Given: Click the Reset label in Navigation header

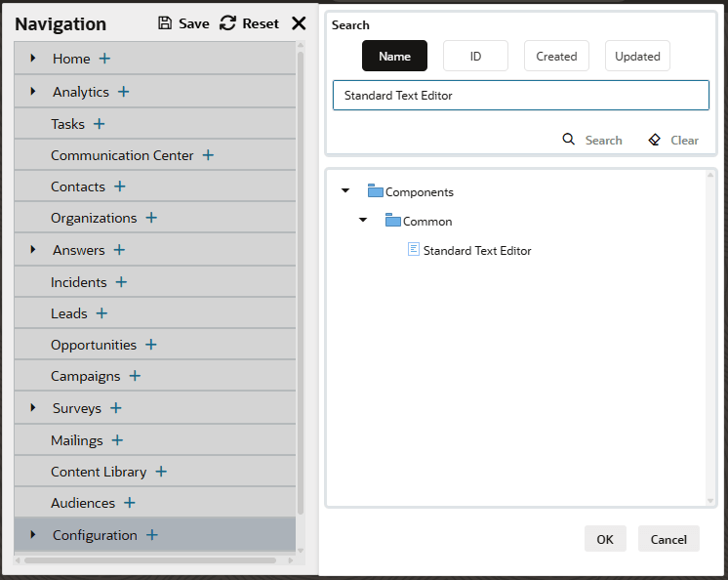Looking at the screenshot, I should coord(261,23).
